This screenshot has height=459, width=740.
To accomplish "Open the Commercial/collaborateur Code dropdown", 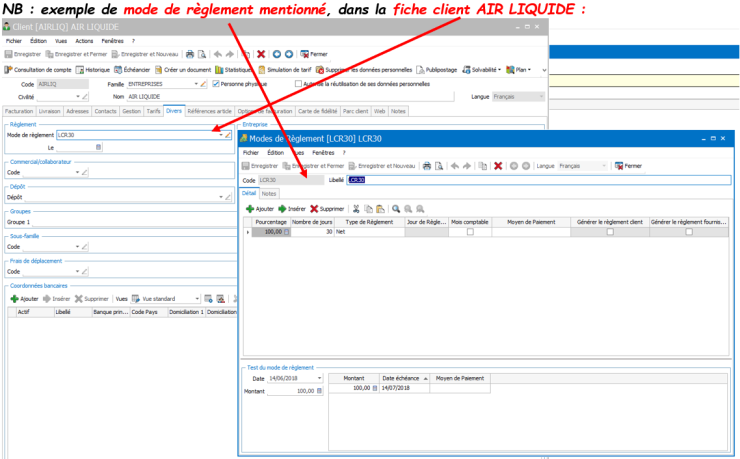I will pos(77,173).
